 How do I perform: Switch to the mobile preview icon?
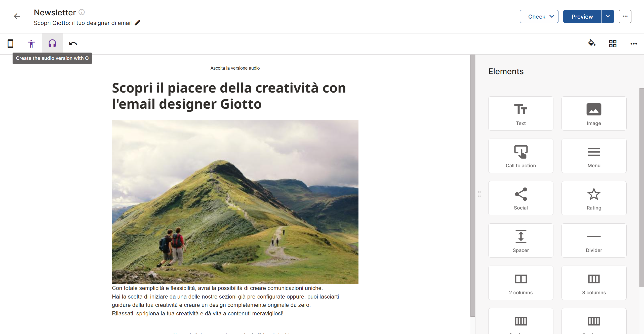click(x=10, y=44)
